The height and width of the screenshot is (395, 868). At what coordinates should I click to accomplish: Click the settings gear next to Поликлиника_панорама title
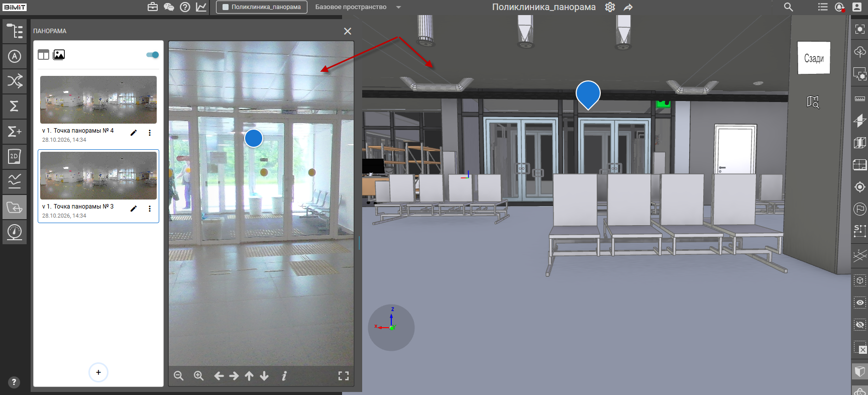coord(610,7)
